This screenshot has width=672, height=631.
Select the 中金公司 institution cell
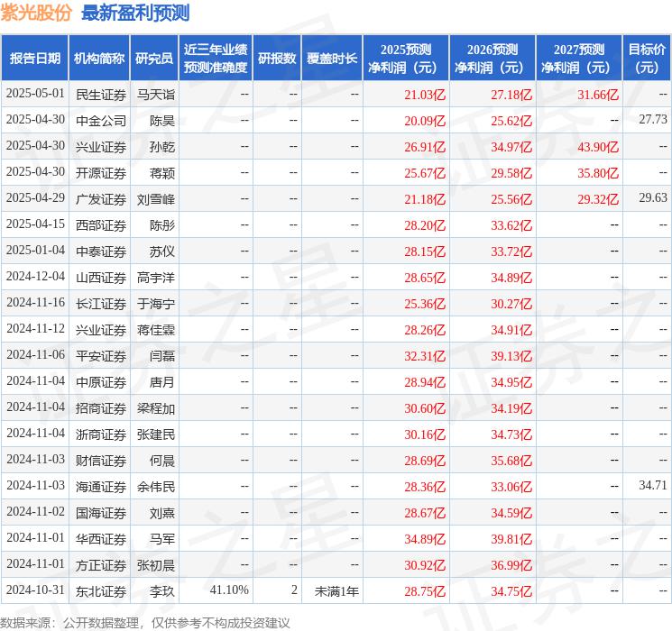tap(101, 121)
